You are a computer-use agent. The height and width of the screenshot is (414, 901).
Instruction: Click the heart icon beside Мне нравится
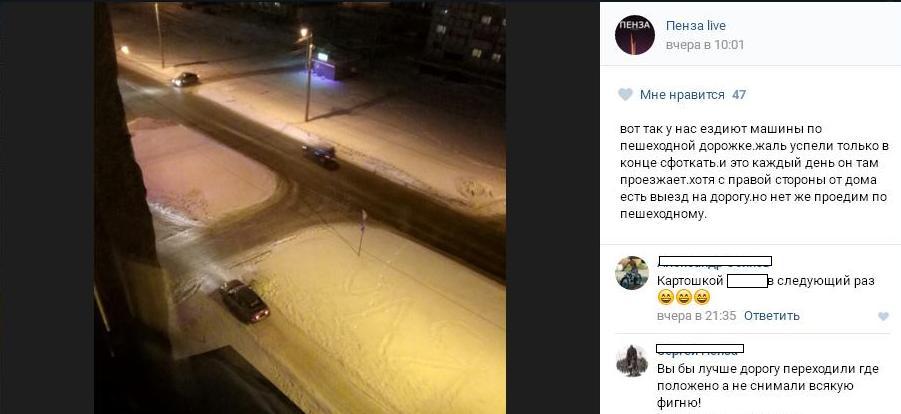(625, 95)
